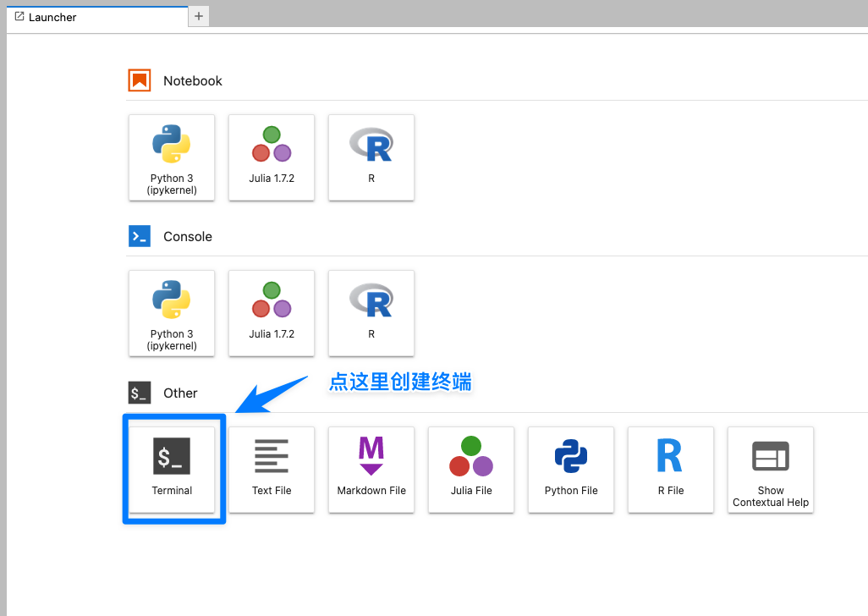
Task: Create a new R File
Action: coord(670,470)
